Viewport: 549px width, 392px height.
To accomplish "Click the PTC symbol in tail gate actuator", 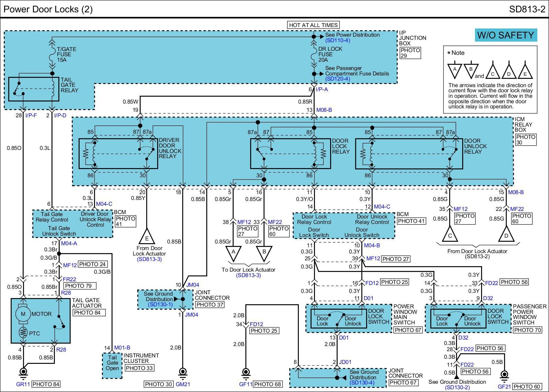I will (23, 332).
